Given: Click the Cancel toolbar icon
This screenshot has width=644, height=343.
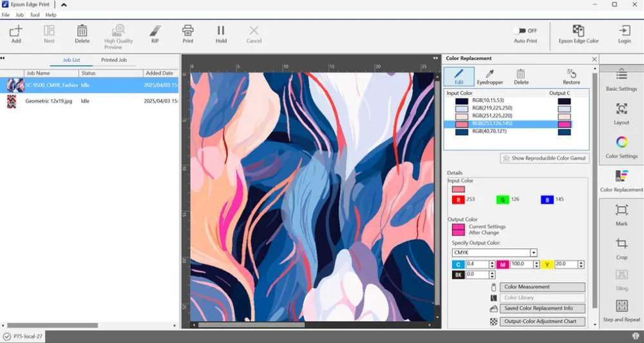Looking at the screenshot, I should (254, 31).
